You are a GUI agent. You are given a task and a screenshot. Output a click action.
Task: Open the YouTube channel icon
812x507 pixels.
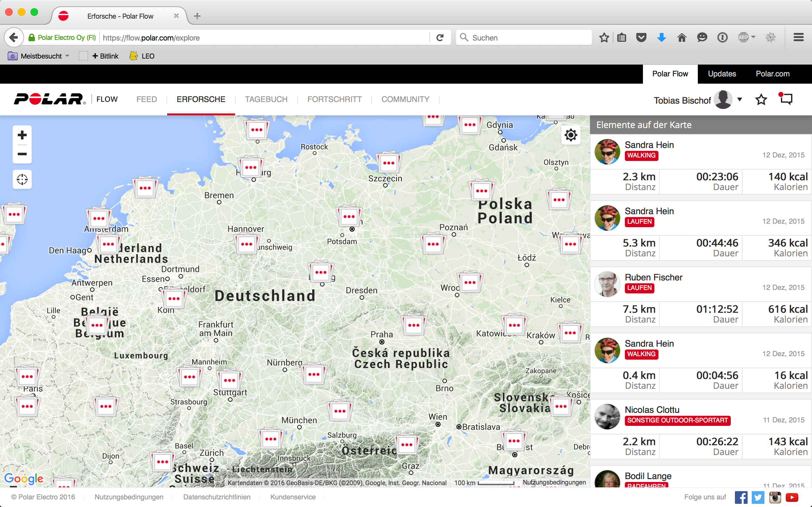[792, 497]
